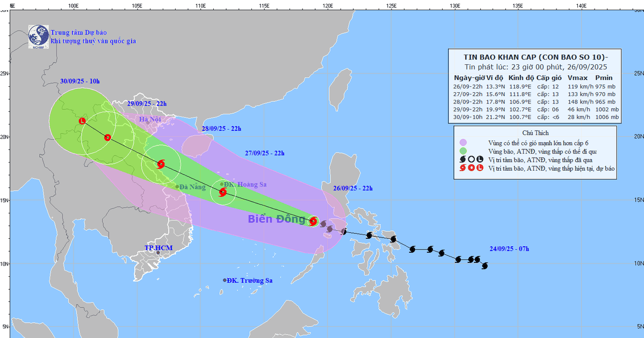Click the Biển Đông sea label
This screenshot has height=338, width=644.
[x=277, y=219]
